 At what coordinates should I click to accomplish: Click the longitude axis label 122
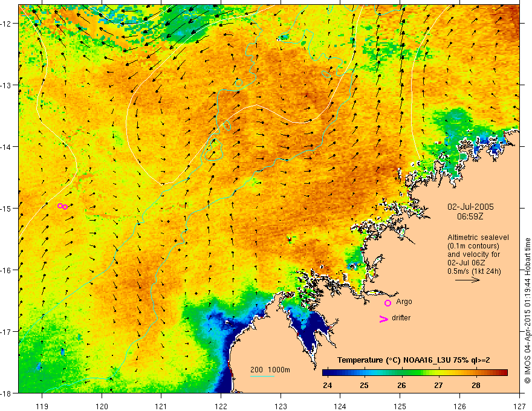[x=221, y=406]
